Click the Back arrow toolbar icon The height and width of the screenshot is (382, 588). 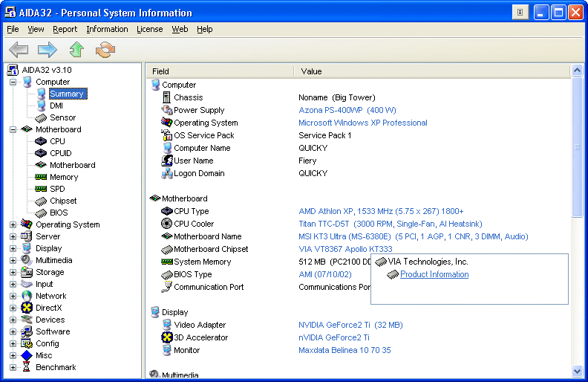tap(19, 50)
